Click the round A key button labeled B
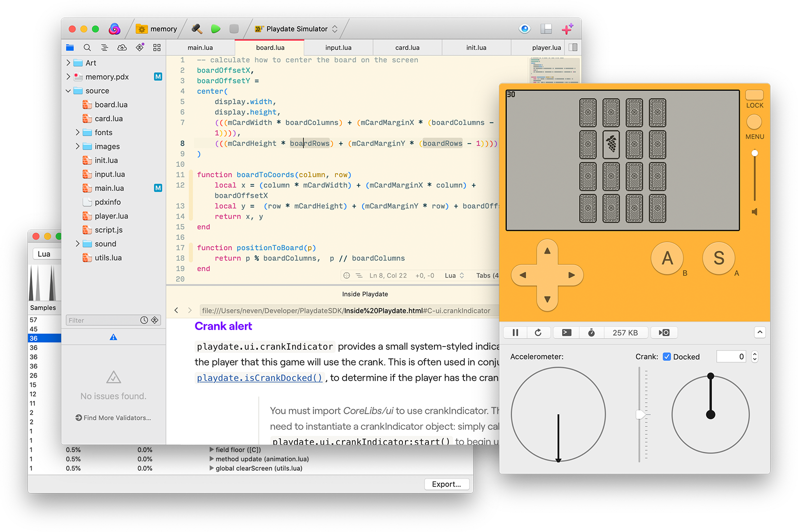Image resolution: width=798 pixels, height=532 pixels. pyautogui.click(x=667, y=258)
